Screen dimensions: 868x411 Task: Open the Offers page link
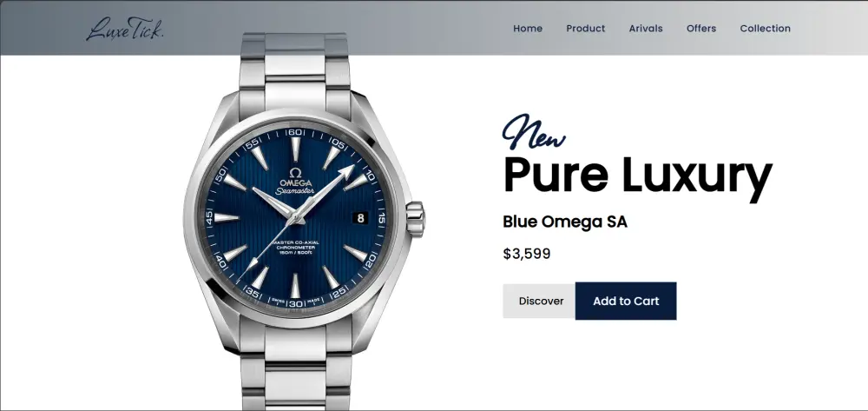click(x=701, y=29)
